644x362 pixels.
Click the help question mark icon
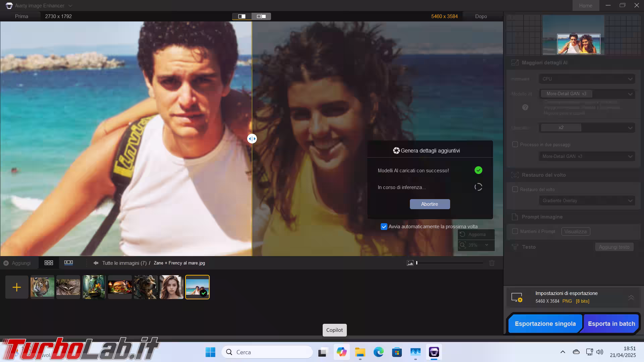(x=525, y=107)
